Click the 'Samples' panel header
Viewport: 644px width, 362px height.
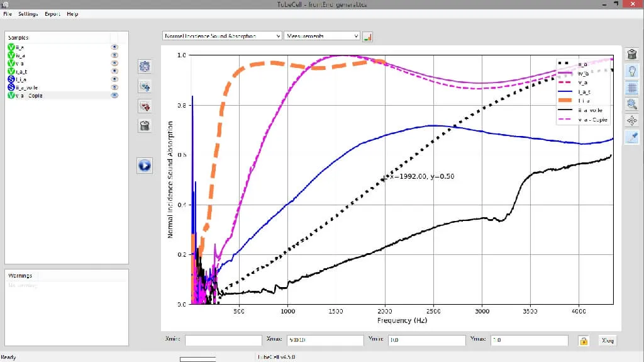coord(18,37)
